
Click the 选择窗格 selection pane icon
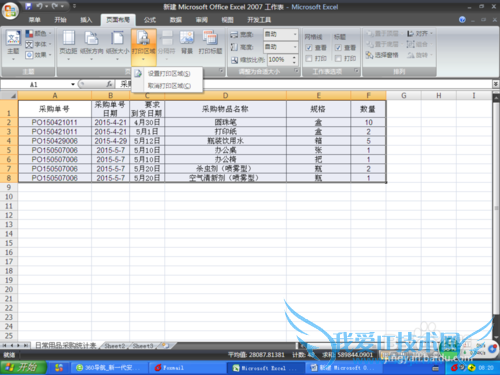pyautogui.click(x=369, y=55)
